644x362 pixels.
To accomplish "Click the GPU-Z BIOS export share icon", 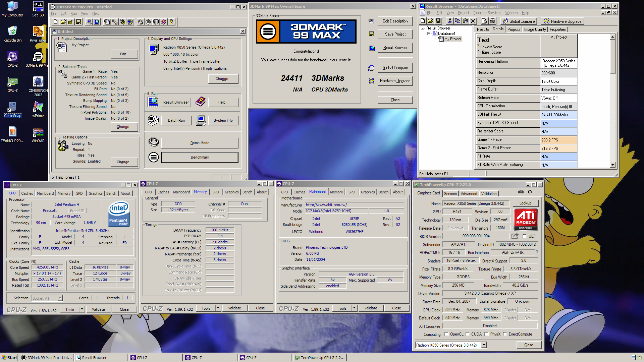I will click(x=515, y=236).
